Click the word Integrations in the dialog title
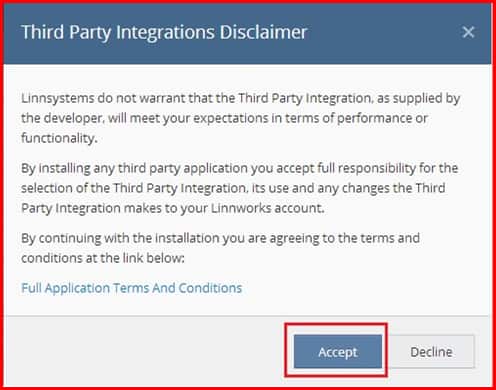 tap(165, 32)
